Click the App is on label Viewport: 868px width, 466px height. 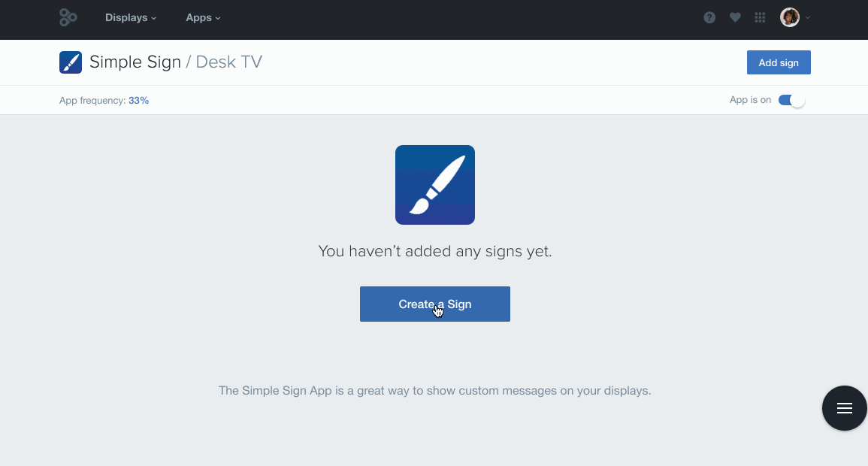pos(750,100)
